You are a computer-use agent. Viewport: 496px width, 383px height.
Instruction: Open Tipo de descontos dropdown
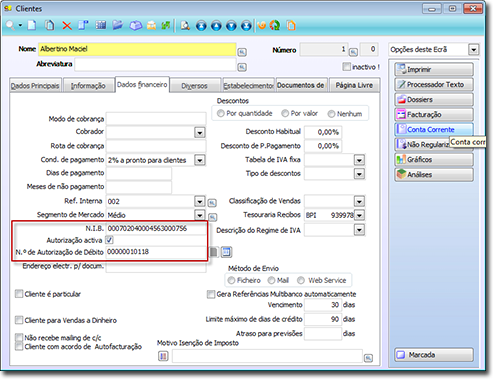(359, 174)
